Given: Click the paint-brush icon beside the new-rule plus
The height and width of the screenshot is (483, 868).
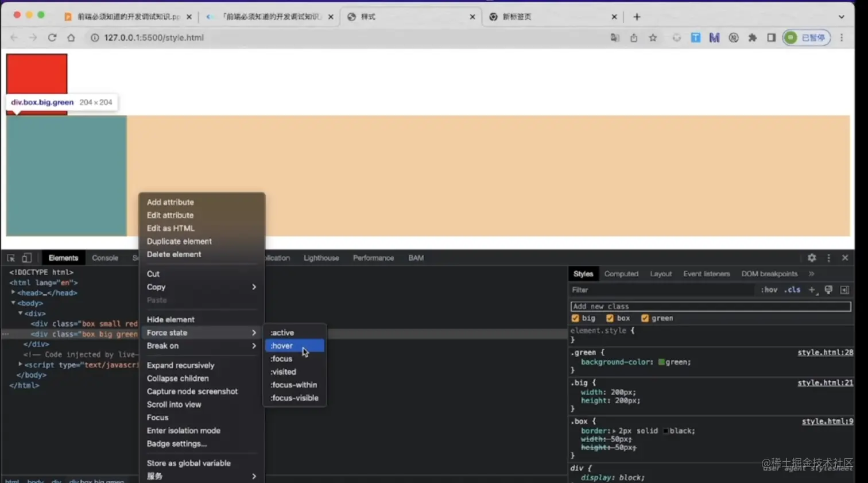Looking at the screenshot, I should tap(828, 290).
